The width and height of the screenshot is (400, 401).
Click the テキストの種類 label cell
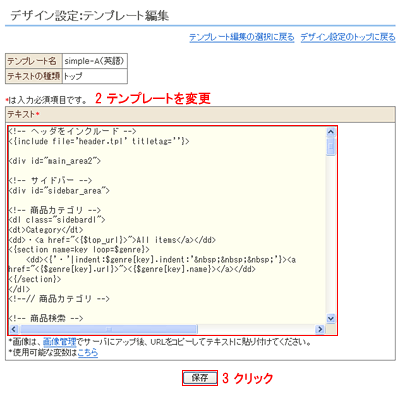(34, 76)
